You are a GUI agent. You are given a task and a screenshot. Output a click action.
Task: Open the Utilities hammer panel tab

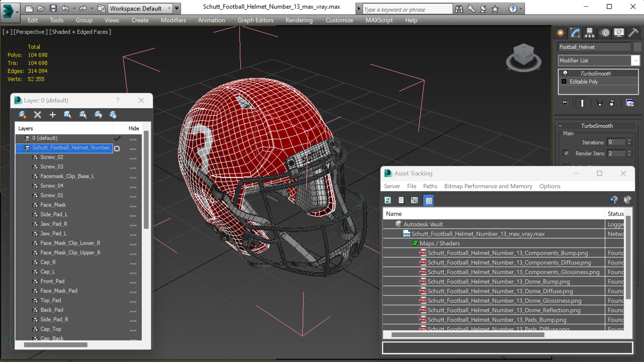click(x=633, y=33)
